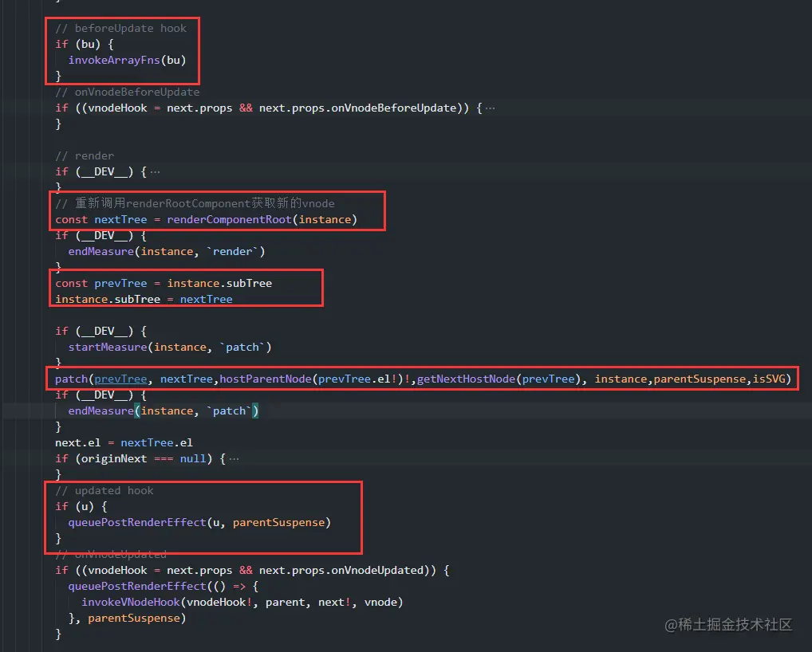
Task: Click 'renderComponentRoot(instance)' call
Action: point(262,219)
